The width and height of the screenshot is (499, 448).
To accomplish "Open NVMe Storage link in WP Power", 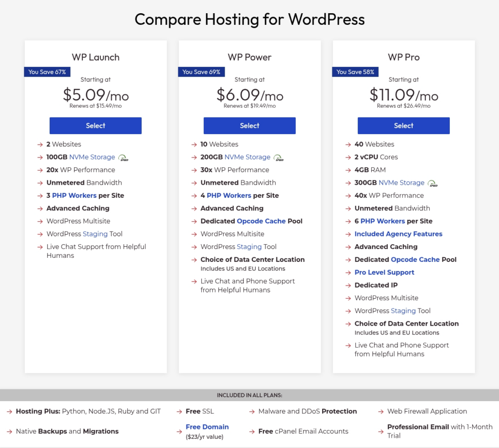I will tap(247, 157).
